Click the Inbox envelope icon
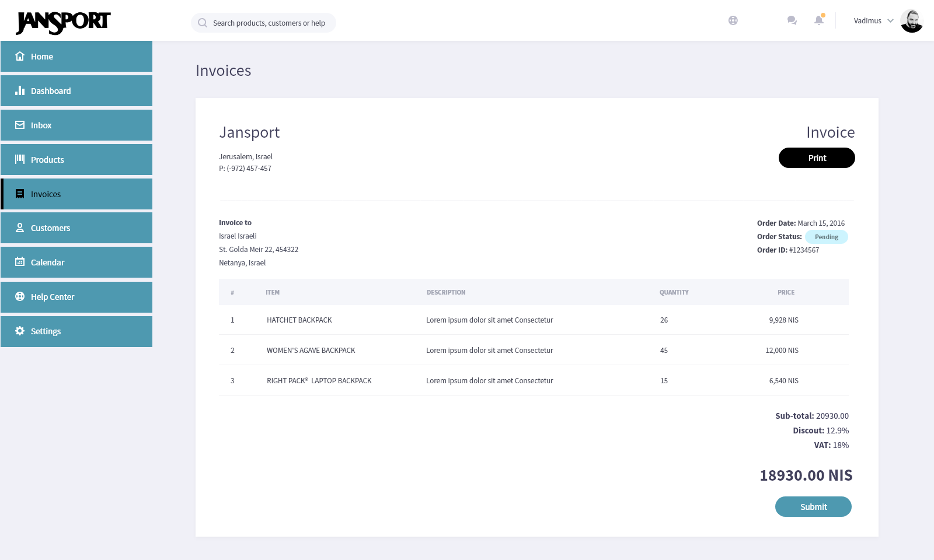Viewport: 934px width, 560px height. click(20, 125)
